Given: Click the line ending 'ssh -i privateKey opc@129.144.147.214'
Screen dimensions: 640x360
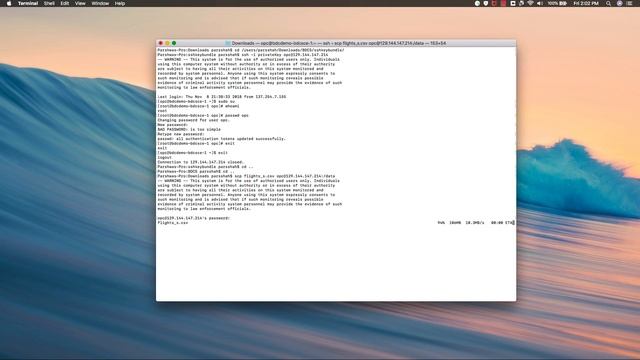Looking at the screenshot, I should (x=243, y=54).
